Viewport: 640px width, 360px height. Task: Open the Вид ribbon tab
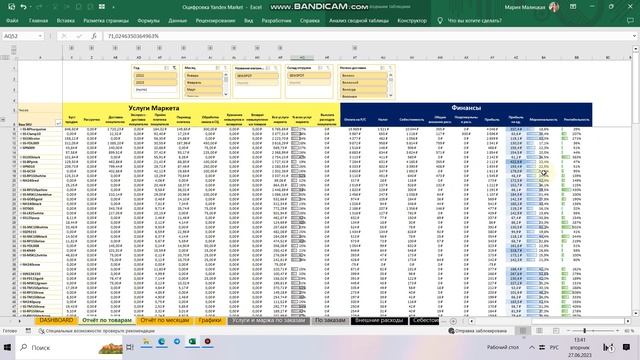tap(249, 20)
